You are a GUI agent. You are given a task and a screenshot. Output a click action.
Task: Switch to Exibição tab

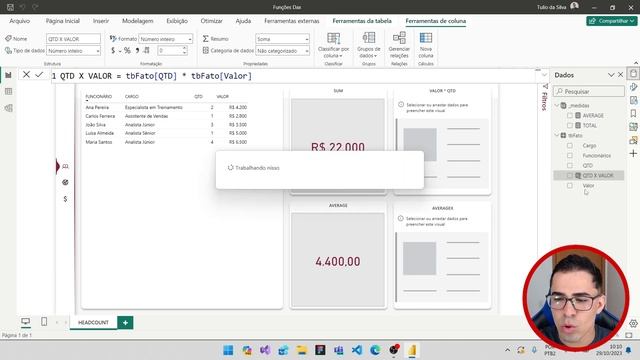[177, 21]
